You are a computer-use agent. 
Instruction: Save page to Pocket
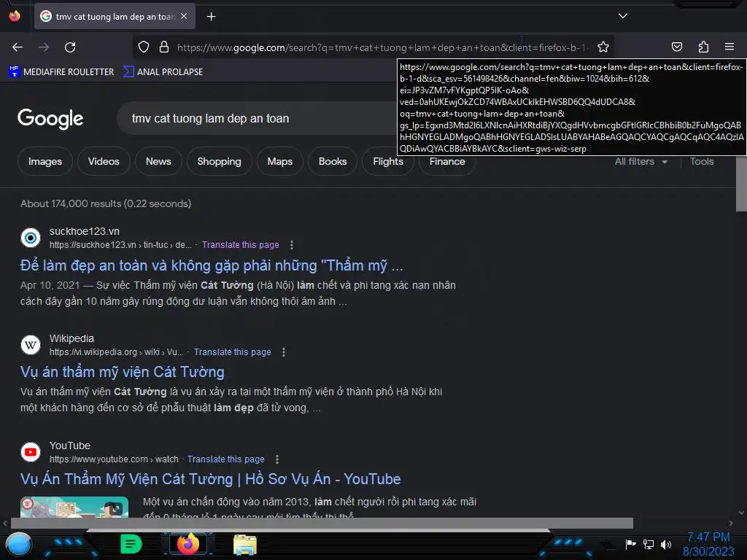point(676,47)
